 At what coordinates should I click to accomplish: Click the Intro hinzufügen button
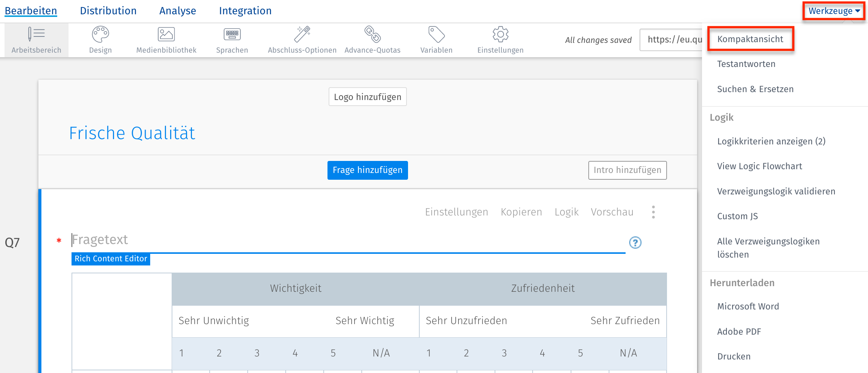click(627, 170)
